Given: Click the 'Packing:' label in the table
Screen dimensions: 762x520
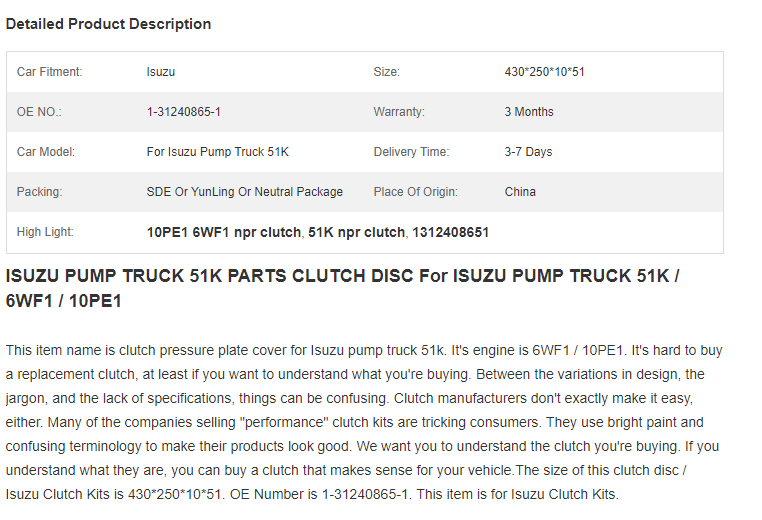Looking at the screenshot, I should 39,192.
